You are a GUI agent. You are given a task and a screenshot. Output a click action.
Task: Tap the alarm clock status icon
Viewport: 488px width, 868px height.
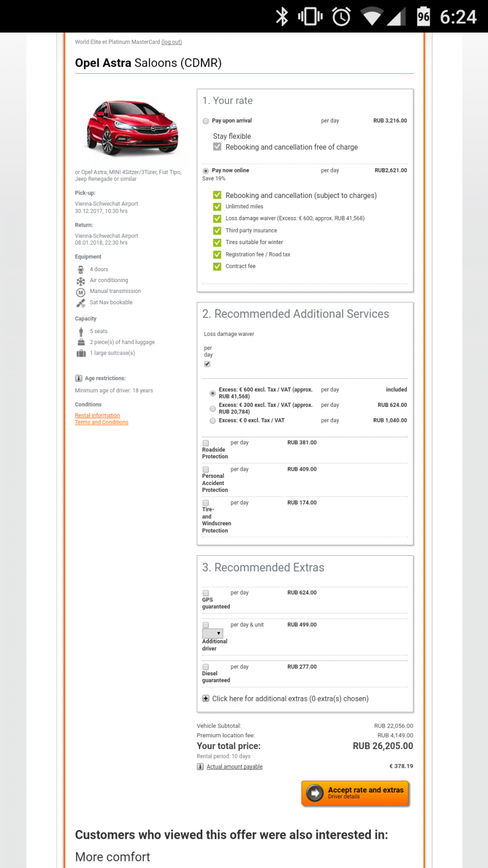341,16
